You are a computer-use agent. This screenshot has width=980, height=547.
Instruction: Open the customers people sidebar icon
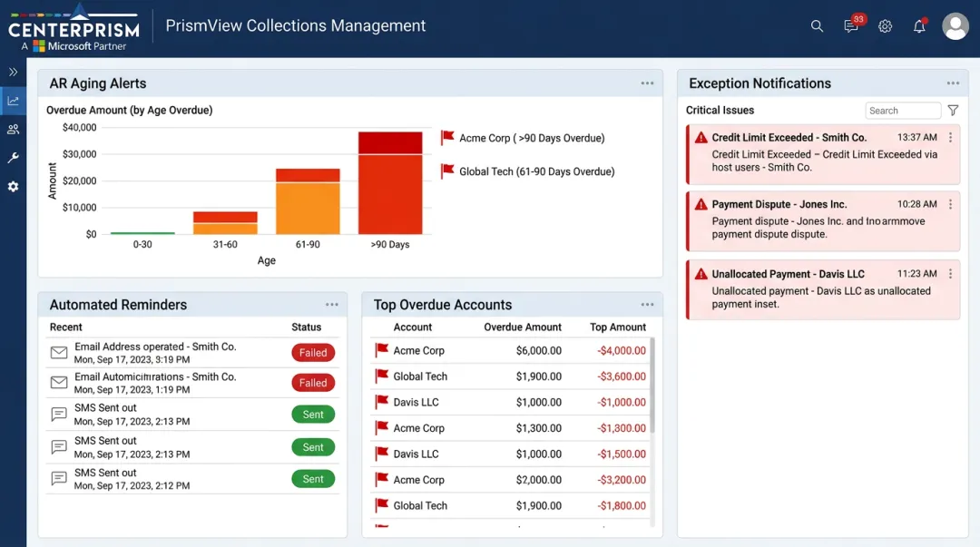(x=13, y=130)
